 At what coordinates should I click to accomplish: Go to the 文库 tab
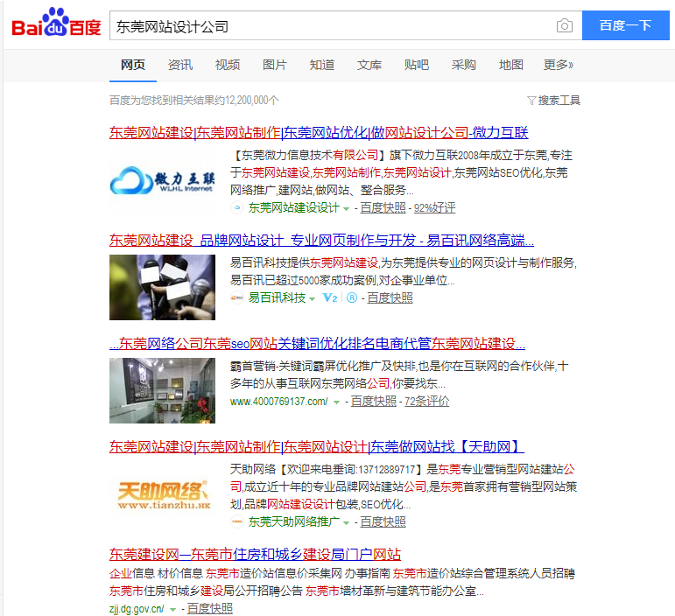(x=369, y=65)
